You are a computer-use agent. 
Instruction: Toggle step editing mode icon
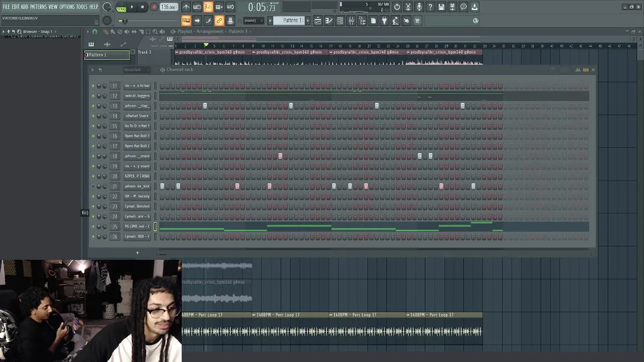[208, 21]
